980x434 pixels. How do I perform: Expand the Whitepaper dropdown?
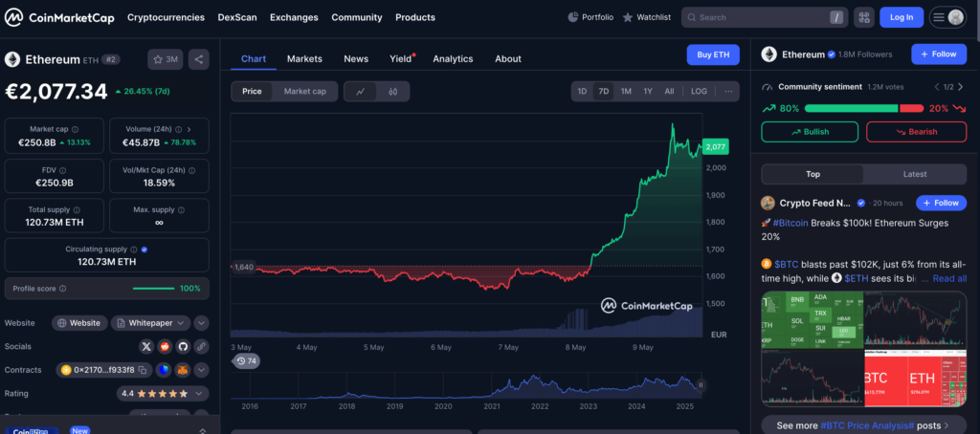(x=150, y=323)
